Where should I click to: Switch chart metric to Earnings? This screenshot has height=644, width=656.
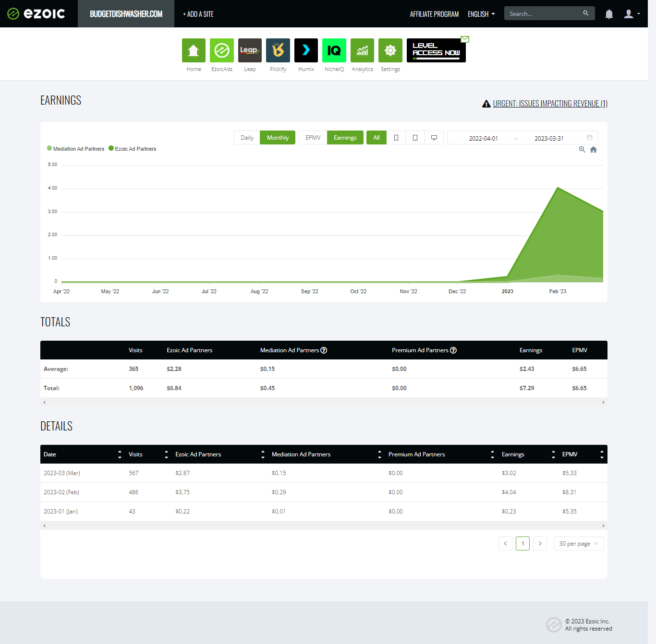click(x=345, y=138)
